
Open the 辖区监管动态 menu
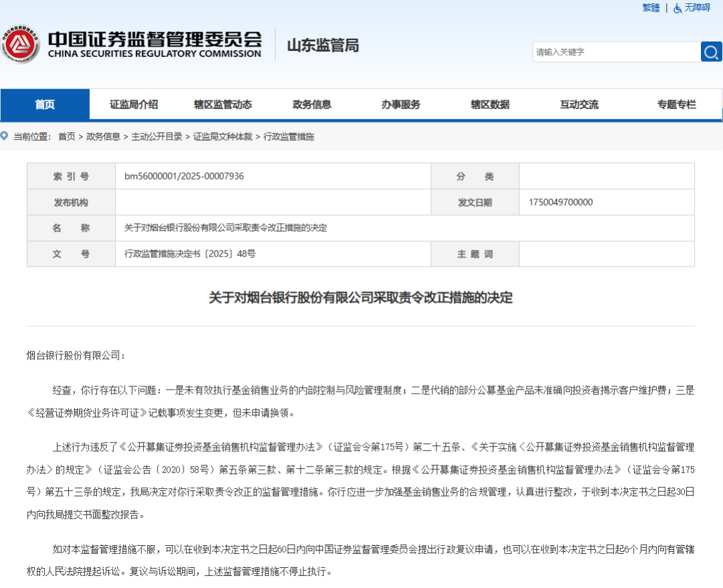tap(223, 104)
